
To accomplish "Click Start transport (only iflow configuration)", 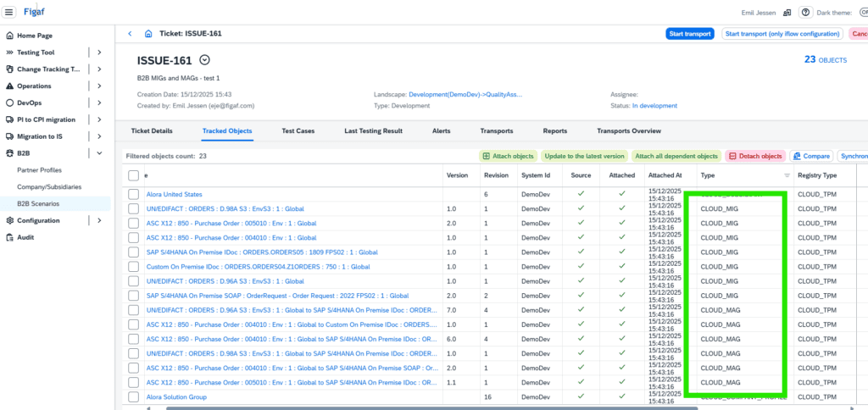I will pyautogui.click(x=782, y=34).
